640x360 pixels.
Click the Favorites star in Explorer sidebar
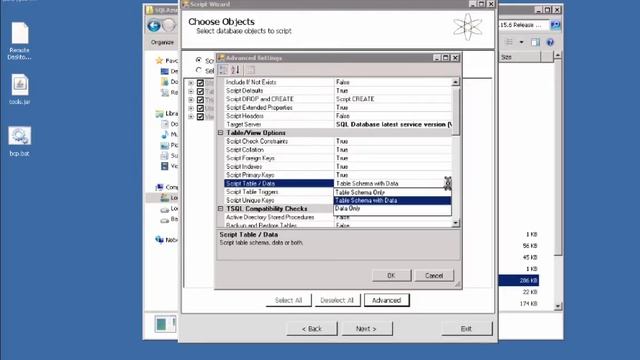159,60
